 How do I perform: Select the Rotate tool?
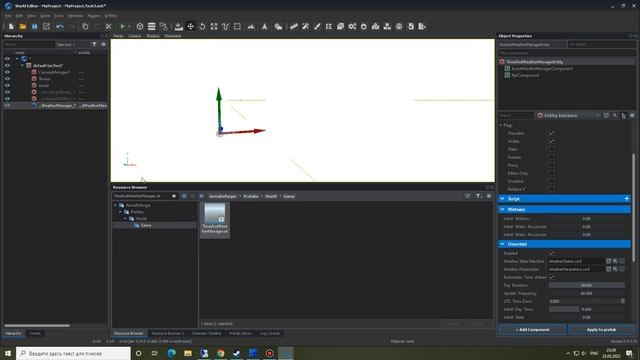pyautogui.click(x=202, y=27)
